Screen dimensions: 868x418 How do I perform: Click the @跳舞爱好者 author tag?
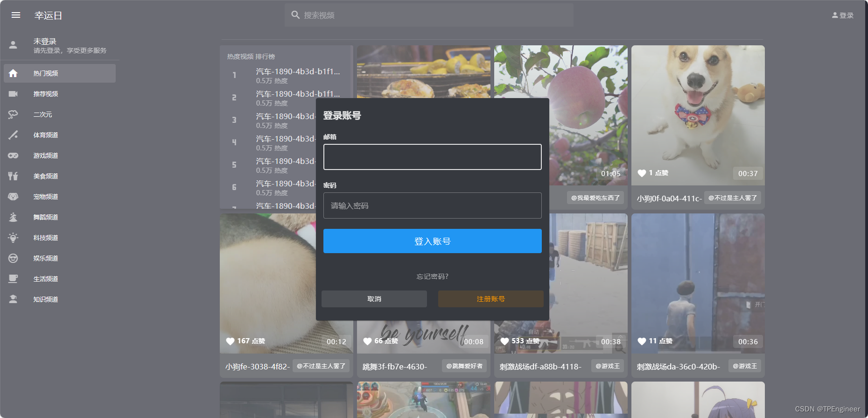click(x=464, y=366)
